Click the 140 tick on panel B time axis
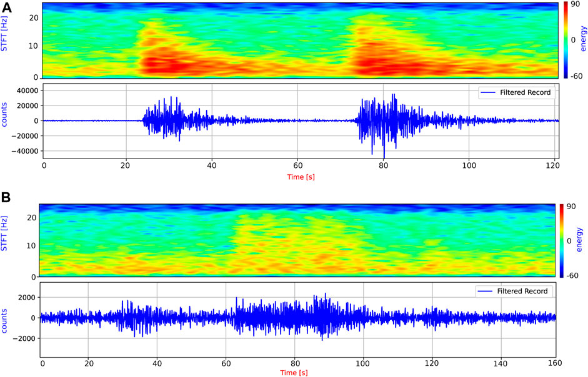The width and height of the screenshot is (588, 377). click(x=501, y=363)
